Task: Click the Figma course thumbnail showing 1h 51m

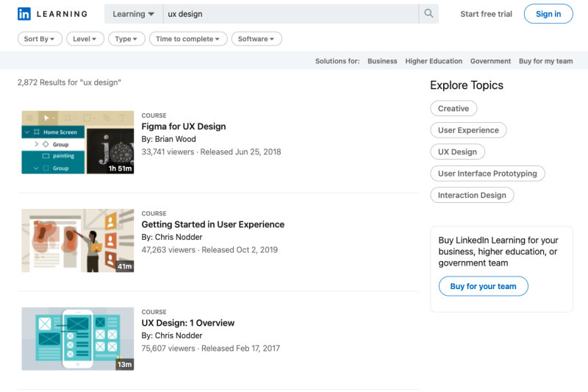Action: (x=78, y=142)
